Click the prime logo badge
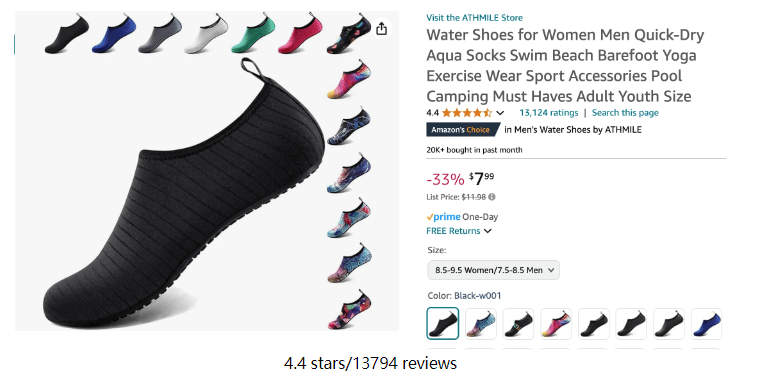 443,217
